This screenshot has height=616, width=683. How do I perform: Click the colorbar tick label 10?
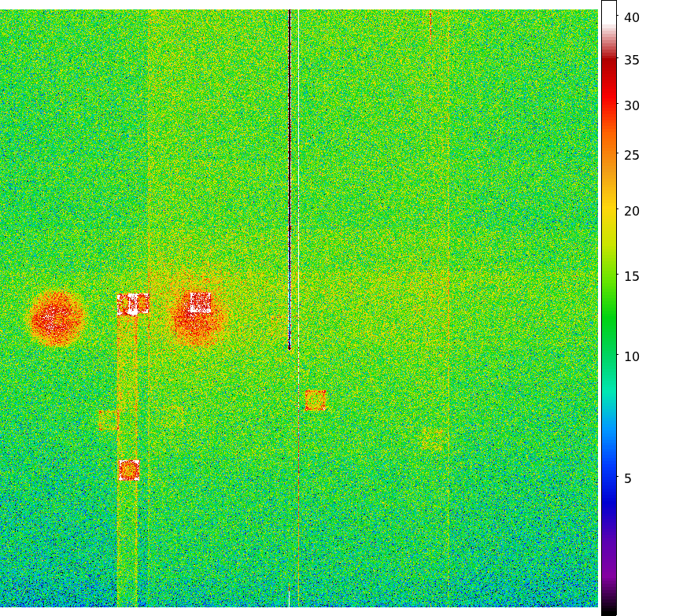coord(632,357)
